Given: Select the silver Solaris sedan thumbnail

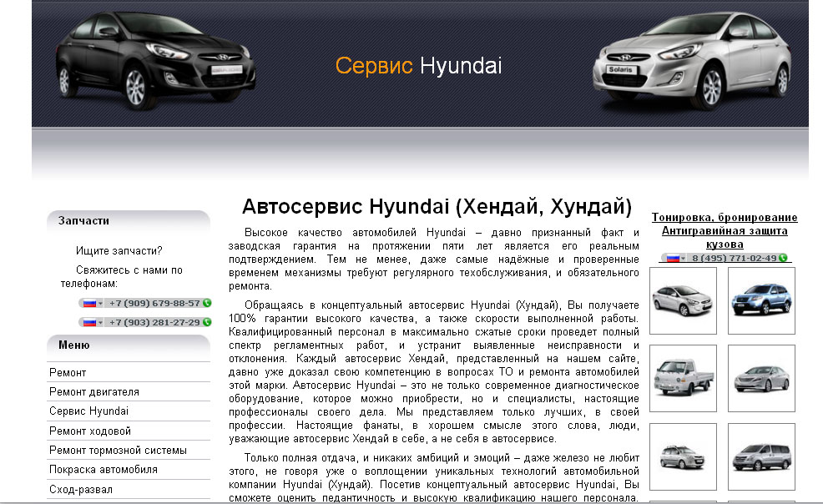Looking at the screenshot, I should (683, 300).
